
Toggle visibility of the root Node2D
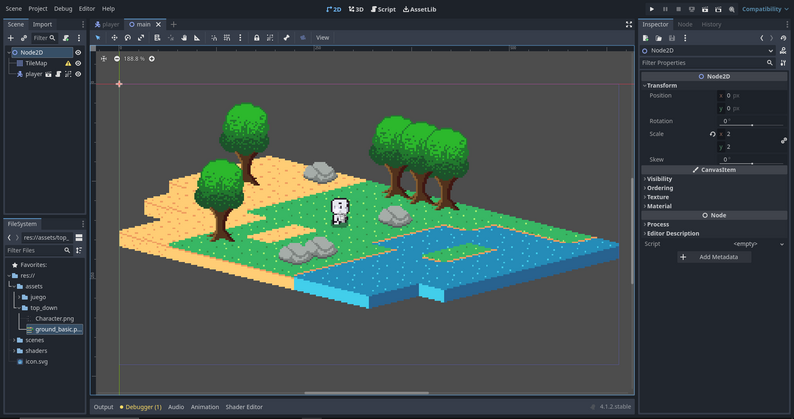[78, 52]
